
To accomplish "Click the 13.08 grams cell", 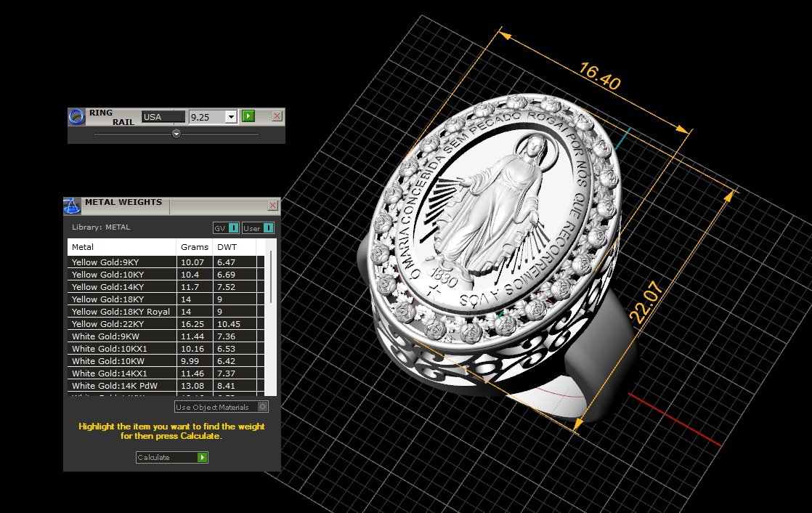I will pyautogui.click(x=194, y=386).
